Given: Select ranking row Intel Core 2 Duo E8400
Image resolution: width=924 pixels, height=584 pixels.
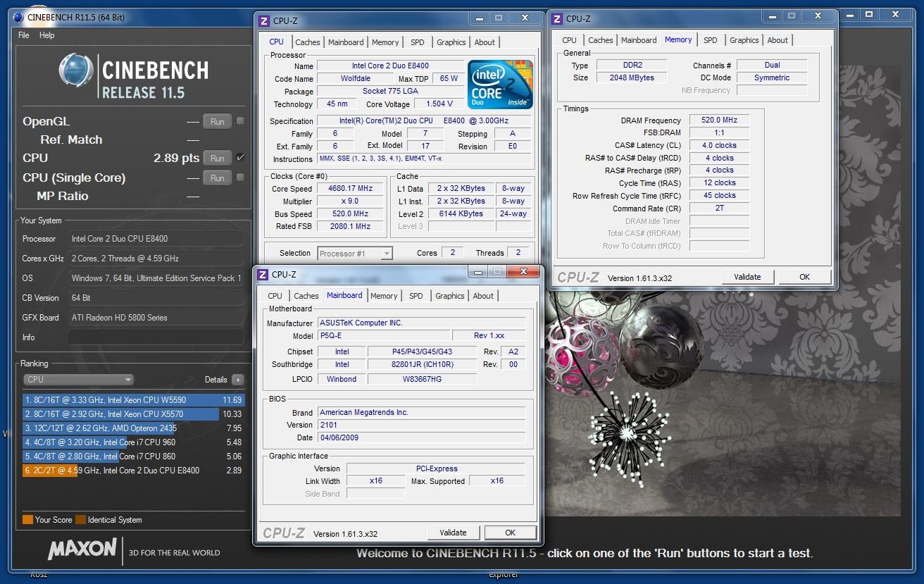Looking at the screenshot, I should 133,471.
